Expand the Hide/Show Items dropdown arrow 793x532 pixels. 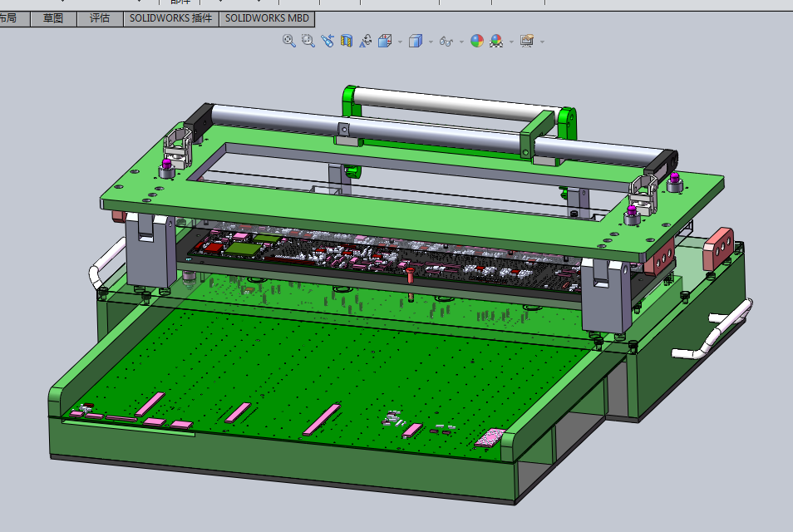(x=460, y=42)
